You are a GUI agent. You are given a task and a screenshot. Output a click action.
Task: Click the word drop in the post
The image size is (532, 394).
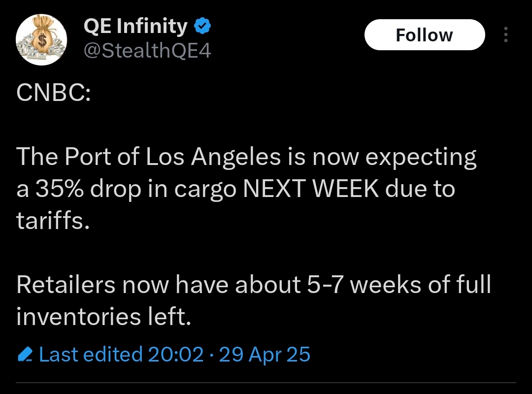click(x=115, y=189)
